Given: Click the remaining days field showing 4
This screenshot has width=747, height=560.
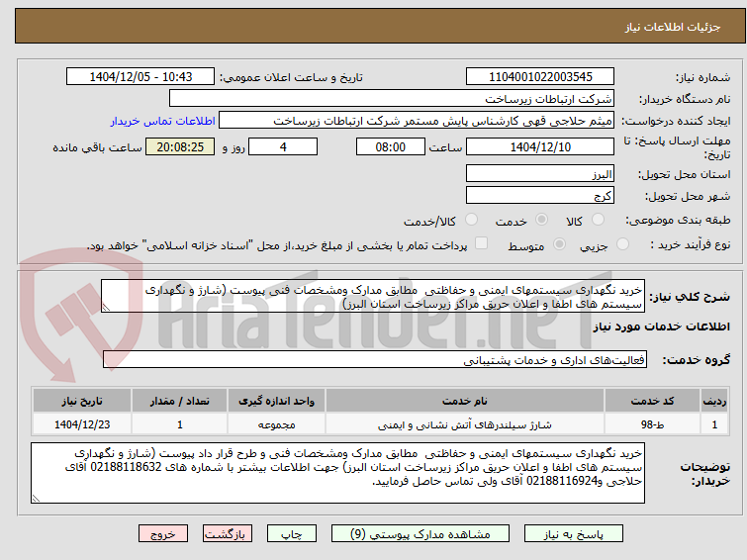Looking at the screenshot, I should pyautogui.click(x=283, y=146).
